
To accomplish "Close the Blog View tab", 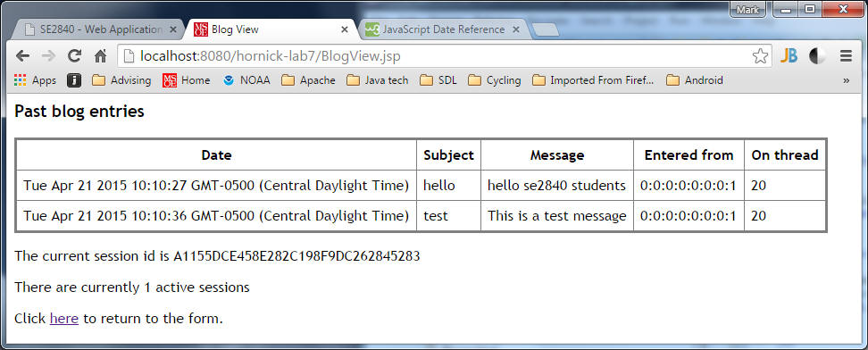I will [x=345, y=29].
